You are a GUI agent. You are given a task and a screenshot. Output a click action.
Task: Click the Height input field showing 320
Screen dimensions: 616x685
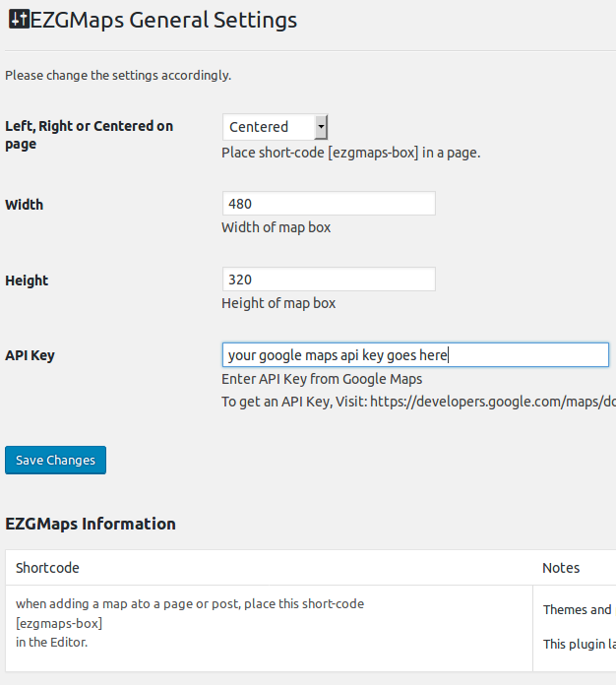pos(329,280)
